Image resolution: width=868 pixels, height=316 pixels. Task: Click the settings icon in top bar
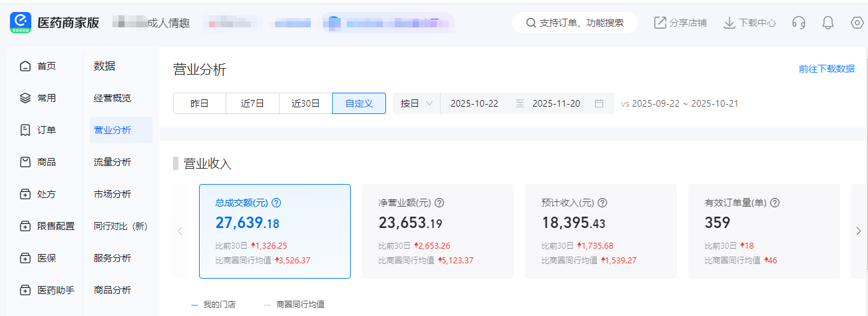(857, 23)
